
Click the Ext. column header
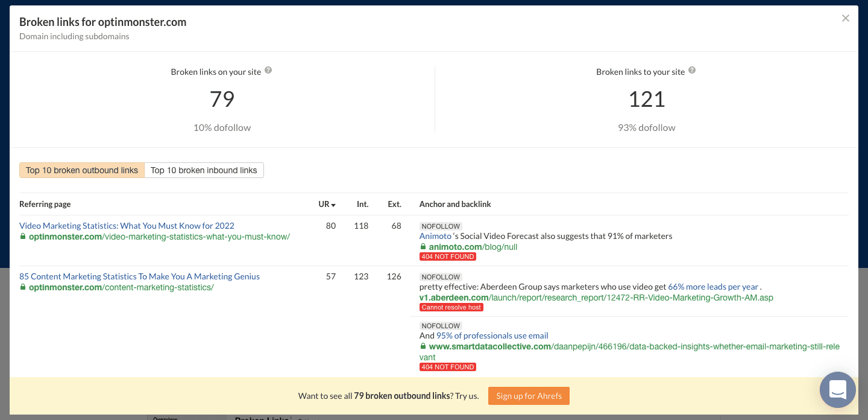click(395, 204)
